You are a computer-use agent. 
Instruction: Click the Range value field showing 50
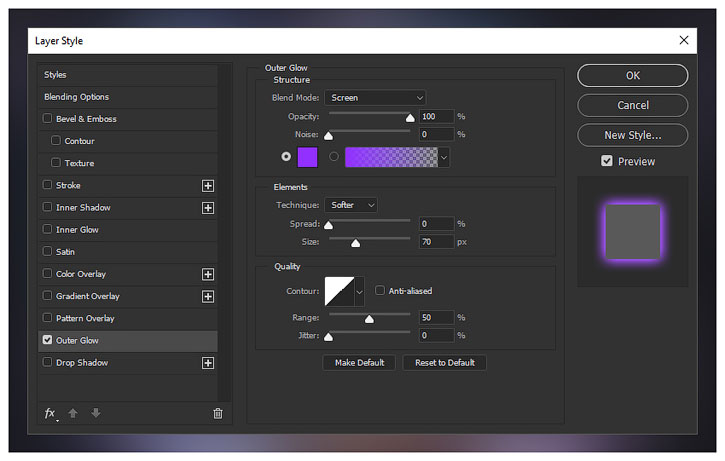pos(436,318)
